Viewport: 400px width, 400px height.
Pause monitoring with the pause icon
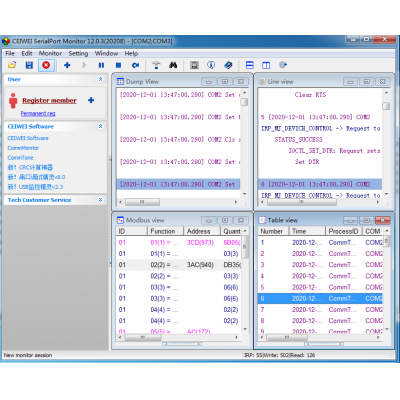point(101,65)
